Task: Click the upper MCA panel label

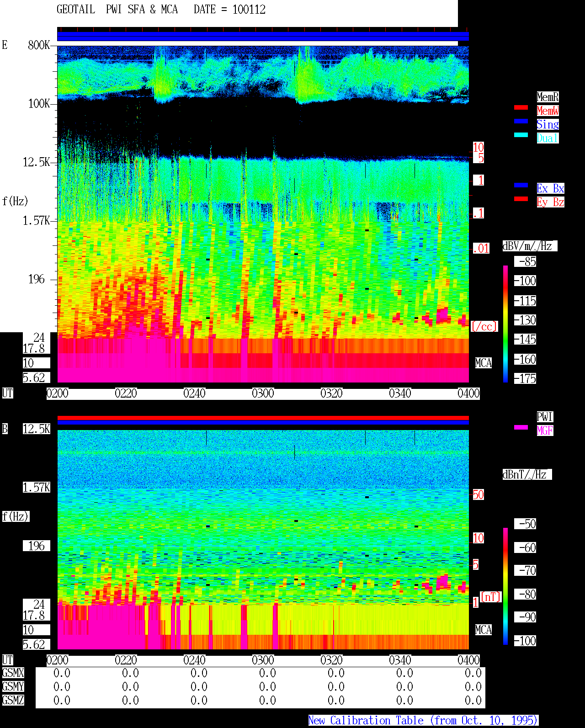Action: click(x=484, y=363)
